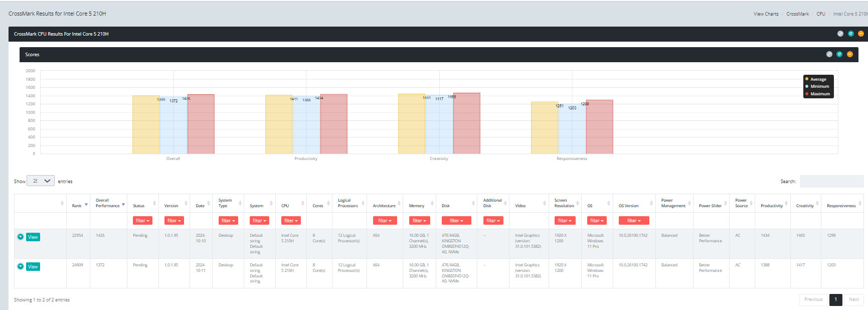
Task: Click the Responsiveness Minimum blue bar
Action: pos(572,129)
